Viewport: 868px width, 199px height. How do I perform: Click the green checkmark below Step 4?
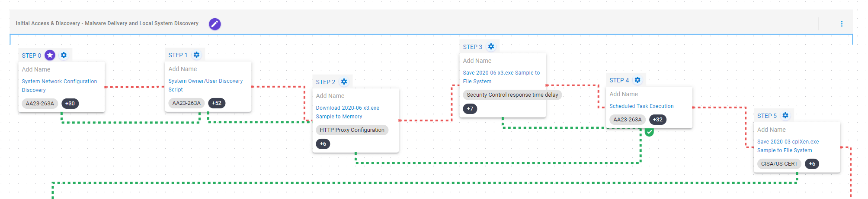649,132
